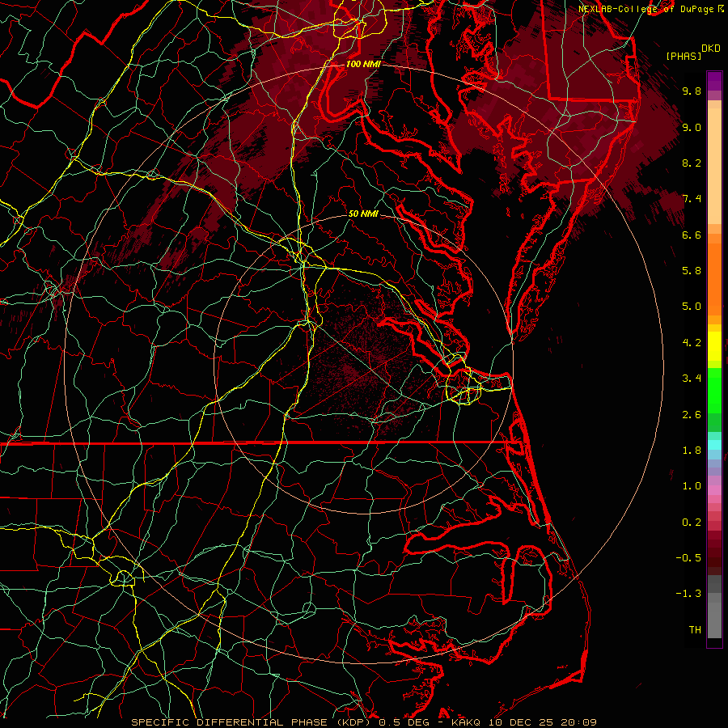Click the 3.4 legend value
Image resolution: width=728 pixels, height=728 pixels.
(x=692, y=379)
